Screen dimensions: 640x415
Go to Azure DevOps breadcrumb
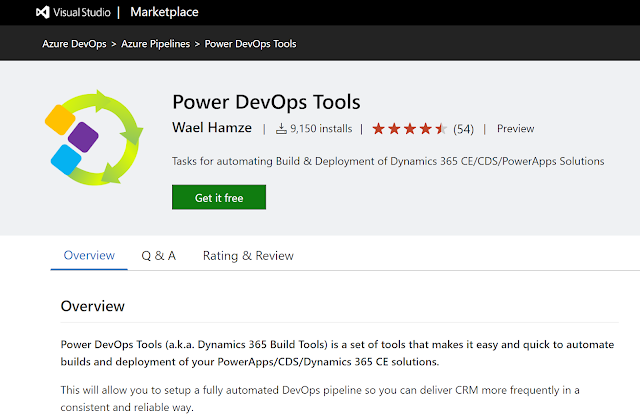(x=76, y=44)
